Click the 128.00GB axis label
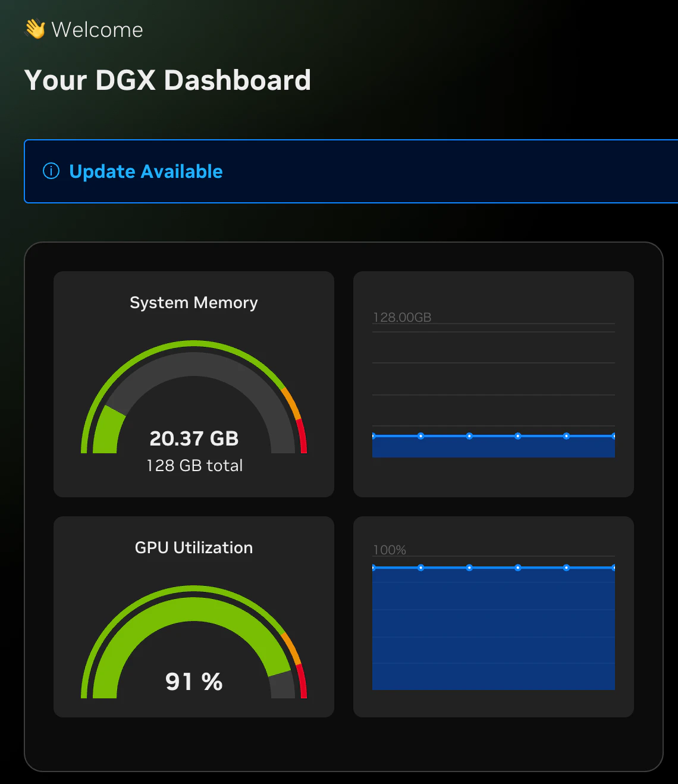The width and height of the screenshot is (678, 784). pyautogui.click(x=402, y=317)
